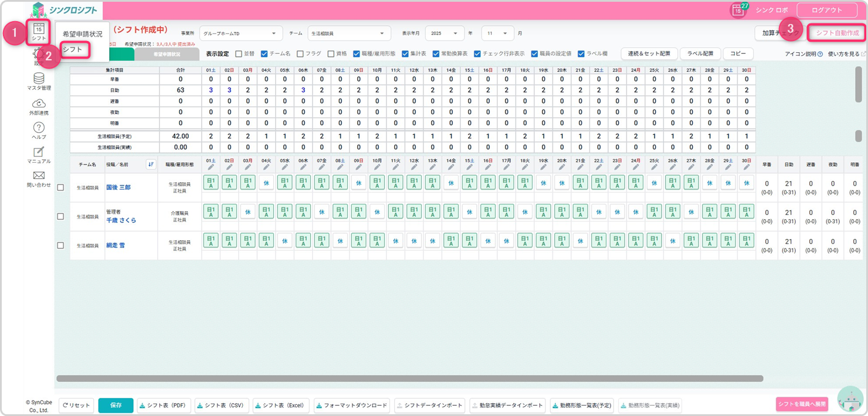Expand the 事業所 dropdown showing グループホームTD
This screenshot has height=416, width=868.
pos(240,33)
